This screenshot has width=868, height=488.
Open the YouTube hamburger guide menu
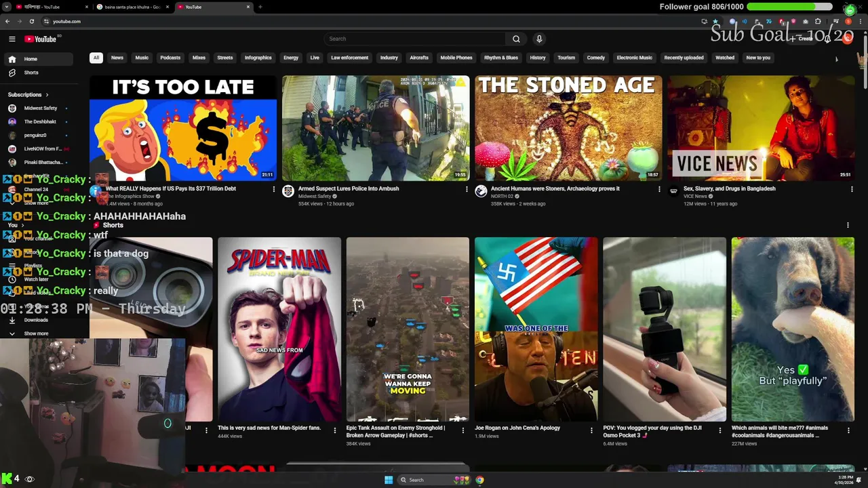tap(12, 39)
